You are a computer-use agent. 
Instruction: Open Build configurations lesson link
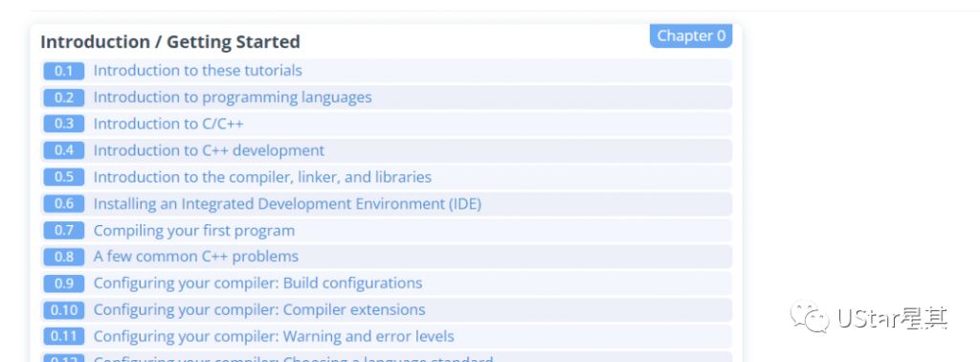[x=257, y=283]
